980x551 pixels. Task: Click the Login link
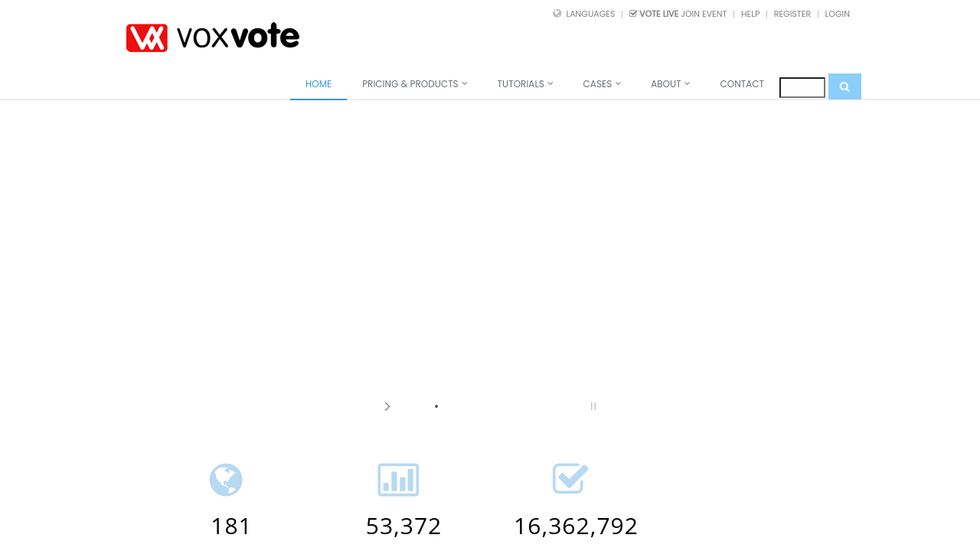tap(837, 14)
